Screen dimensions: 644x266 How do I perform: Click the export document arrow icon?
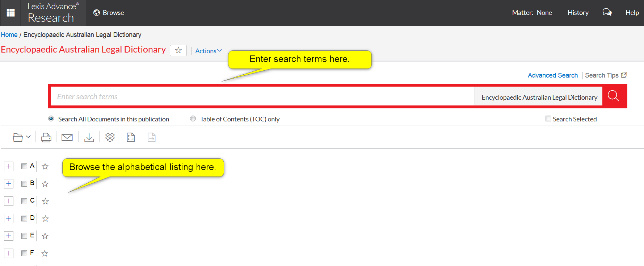pyautogui.click(x=152, y=137)
